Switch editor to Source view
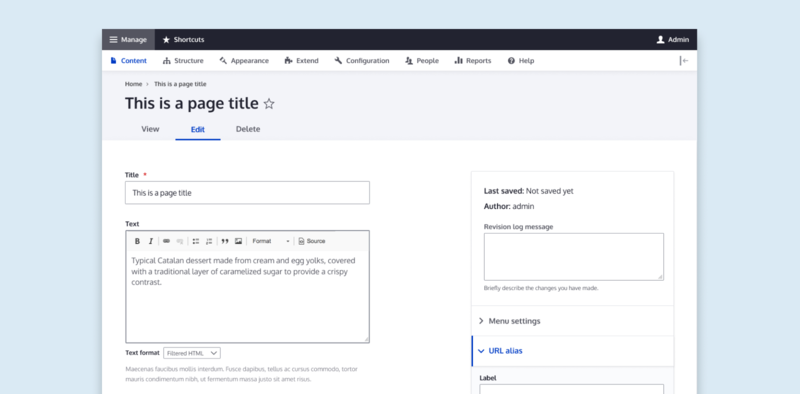This screenshot has width=800, height=394. coord(312,241)
